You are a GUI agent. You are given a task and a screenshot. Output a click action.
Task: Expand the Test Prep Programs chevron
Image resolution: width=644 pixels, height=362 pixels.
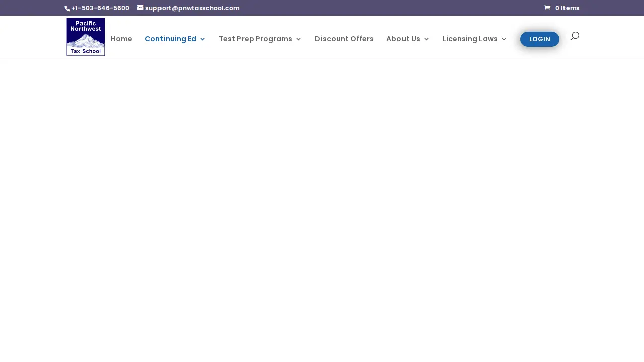point(299,39)
